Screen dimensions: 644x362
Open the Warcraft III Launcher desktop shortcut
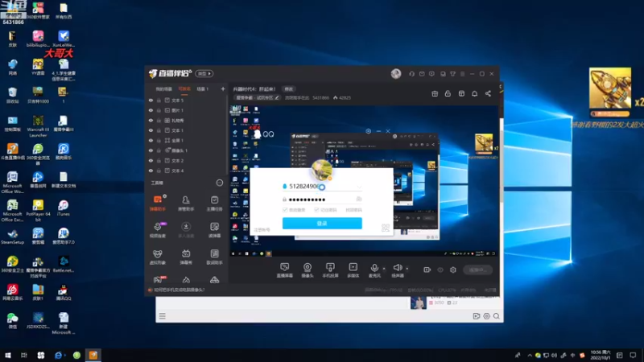click(x=38, y=126)
